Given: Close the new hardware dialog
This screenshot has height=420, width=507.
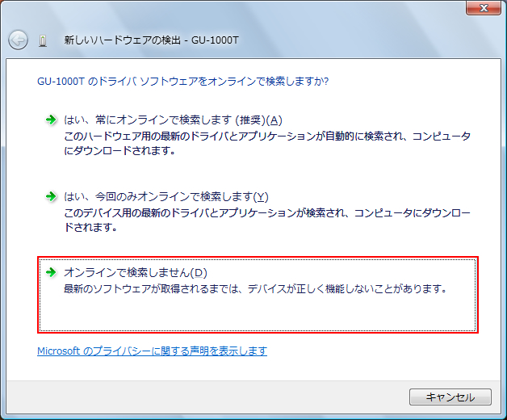Looking at the screenshot, I should (484, 8).
